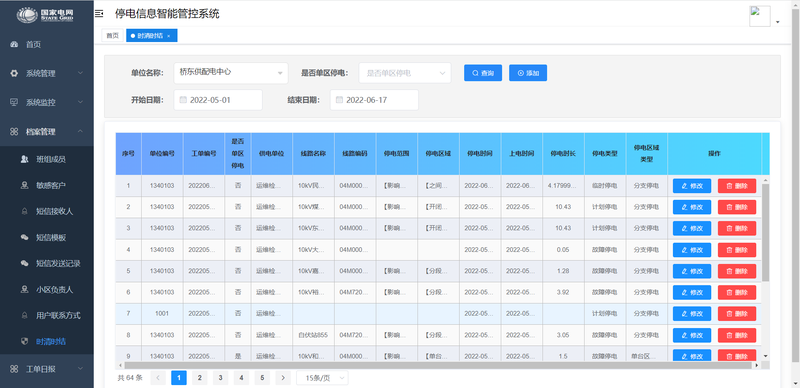
Task: Click 修改 for row 7
Action: click(692, 313)
